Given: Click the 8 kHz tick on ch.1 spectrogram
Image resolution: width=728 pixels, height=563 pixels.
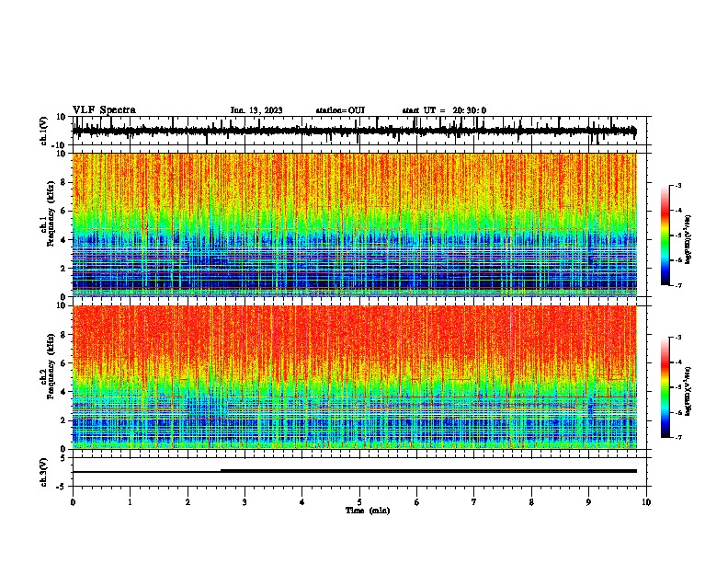Looking at the screenshot, I should coord(63,182).
